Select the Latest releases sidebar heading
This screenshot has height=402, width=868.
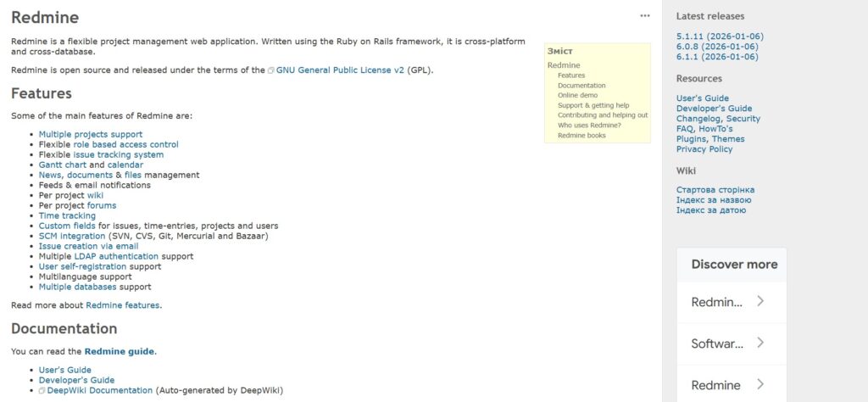(710, 17)
